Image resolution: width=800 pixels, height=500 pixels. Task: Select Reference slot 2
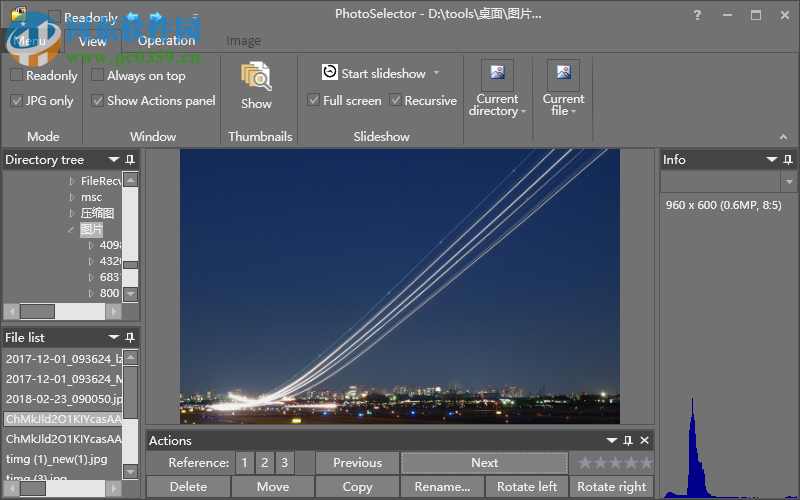coord(264,463)
